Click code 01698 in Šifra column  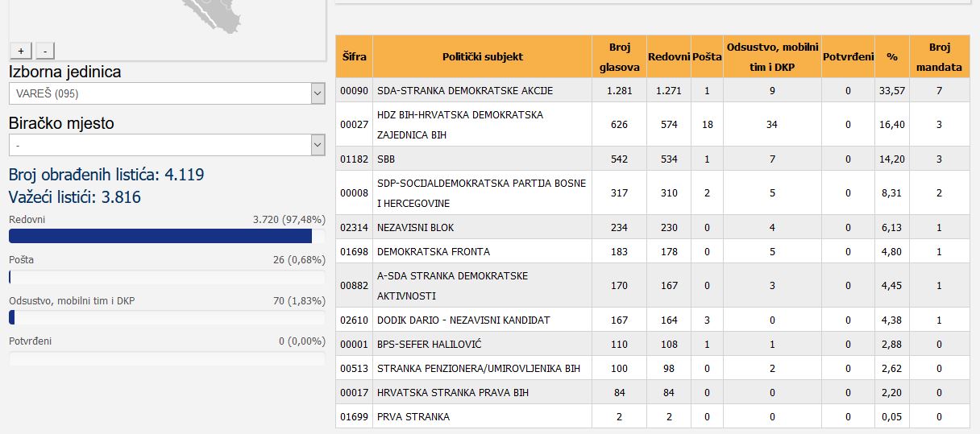click(x=354, y=252)
